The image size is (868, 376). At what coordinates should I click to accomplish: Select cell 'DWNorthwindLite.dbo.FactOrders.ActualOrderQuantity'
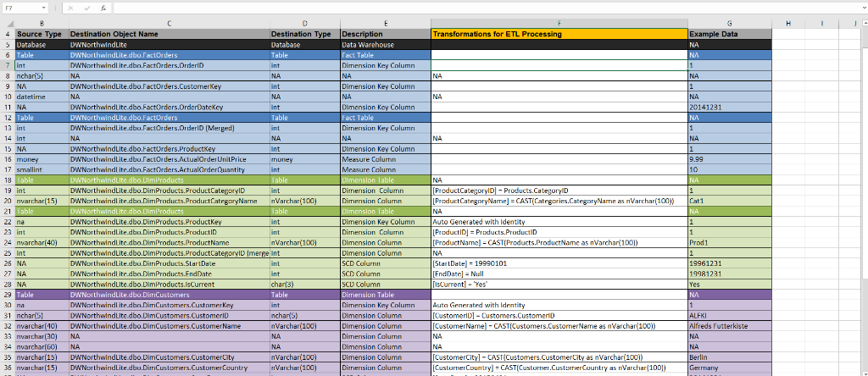[x=170, y=169]
